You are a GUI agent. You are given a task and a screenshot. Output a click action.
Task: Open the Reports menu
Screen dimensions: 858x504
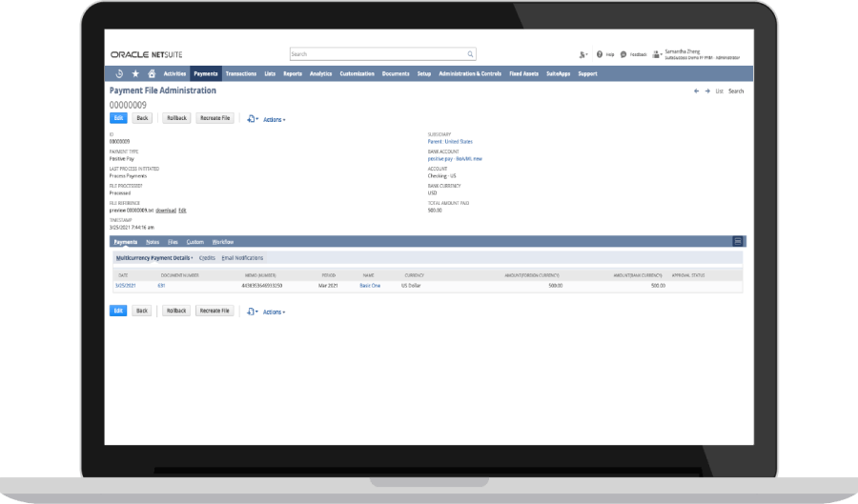293,73
